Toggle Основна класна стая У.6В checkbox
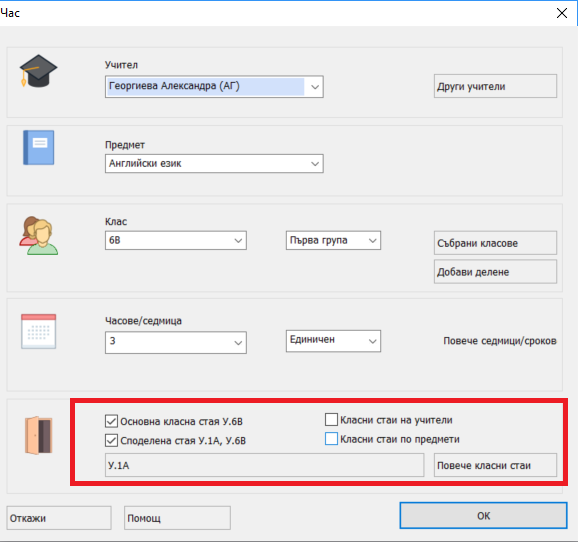Viewport: 578px width, 542px height. pos(111,421)
